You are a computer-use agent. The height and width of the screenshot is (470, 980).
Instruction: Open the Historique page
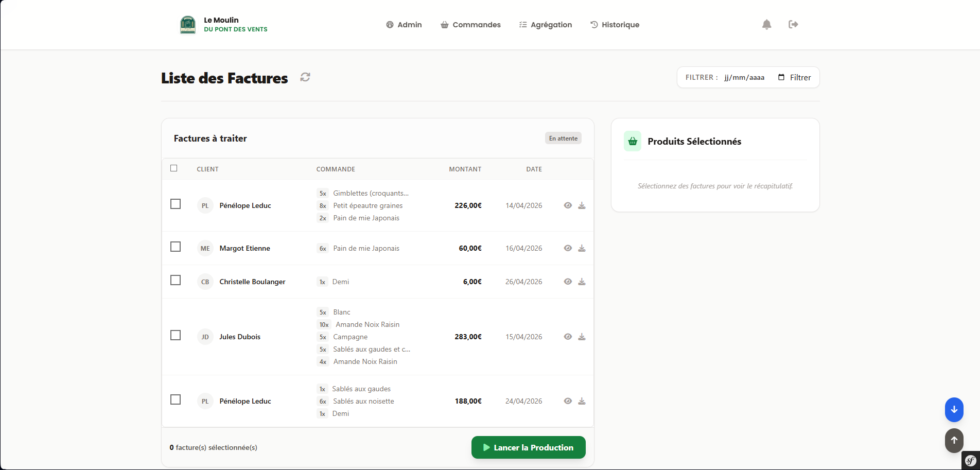coord(615,25)
